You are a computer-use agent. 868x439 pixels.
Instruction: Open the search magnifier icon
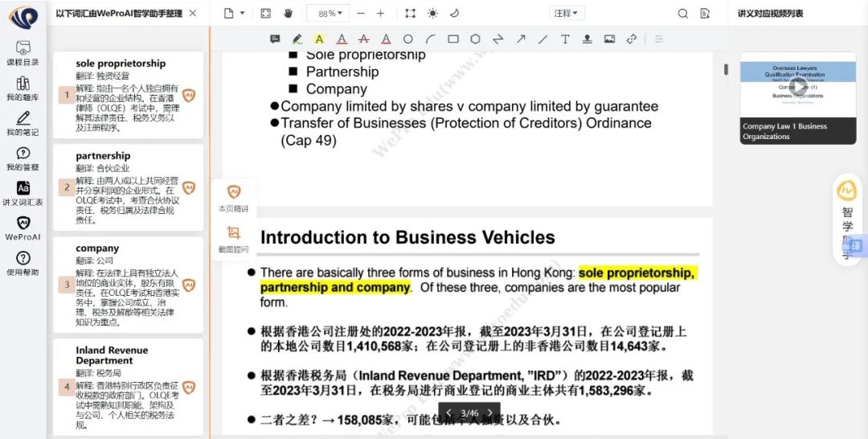click(683, 14)
